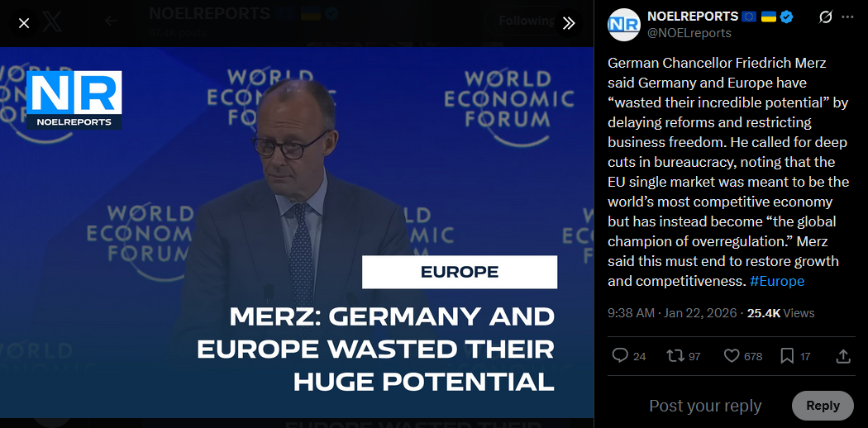868x428 pixels.
Task: Click the tweet text about Friedrich Merz
Action: pos(728,172)
